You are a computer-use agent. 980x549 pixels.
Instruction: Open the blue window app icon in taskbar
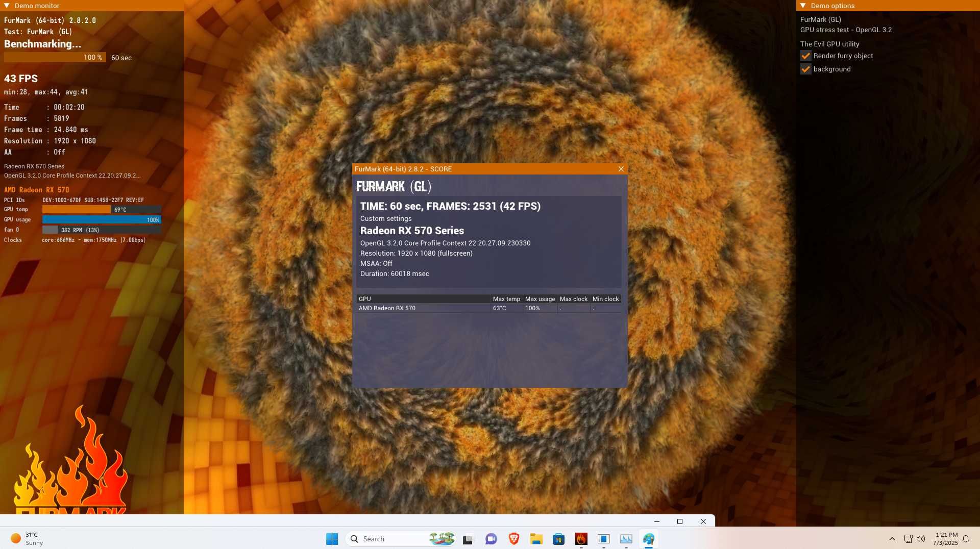coord(604,539)
